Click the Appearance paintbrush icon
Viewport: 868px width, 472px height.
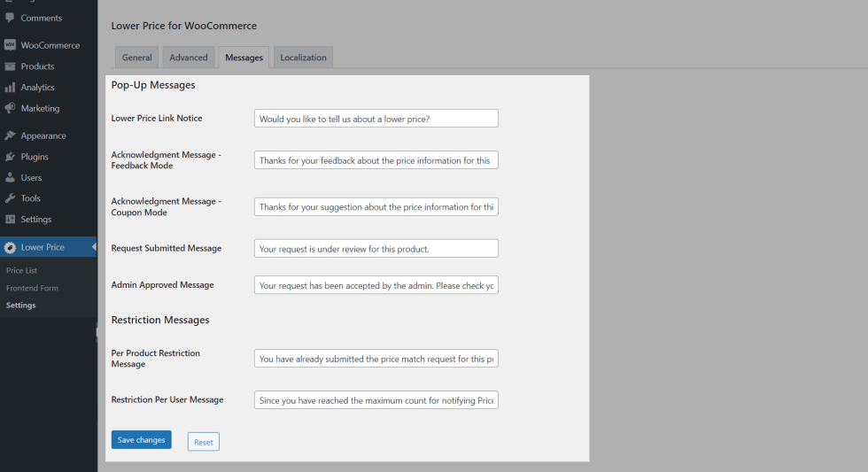[x=10, y=135]
